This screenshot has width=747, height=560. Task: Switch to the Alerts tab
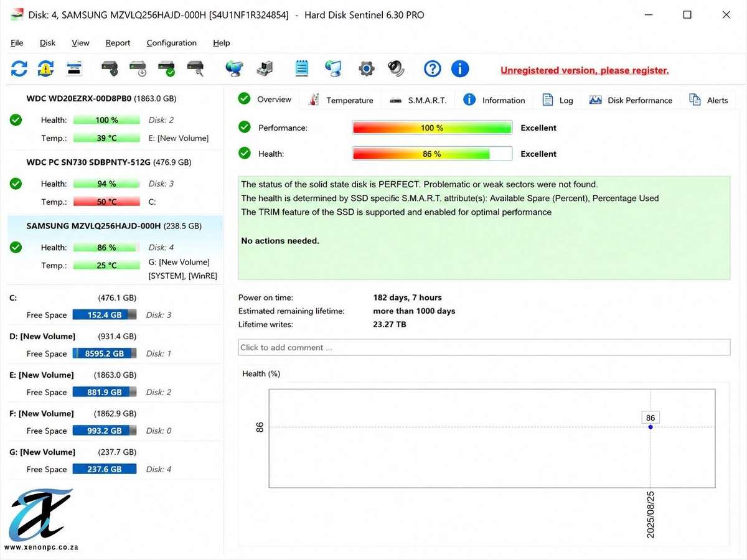709,100
